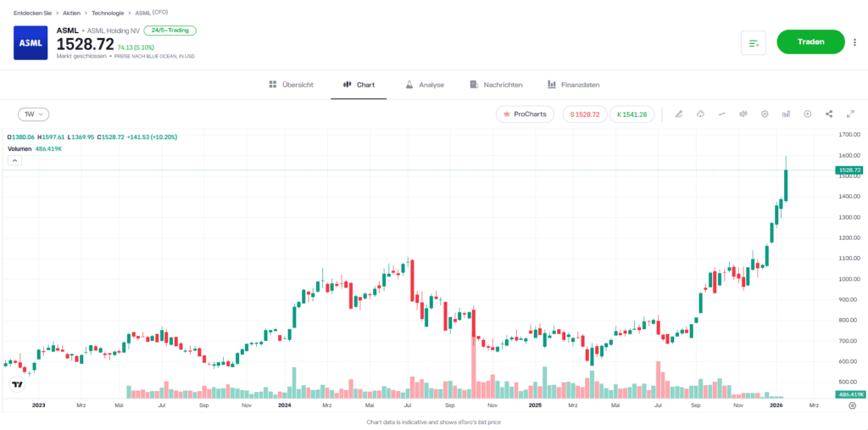Open chart settings gear icon
The width and height of the screenshot is (868, 430).
click(x=765, y=114)
